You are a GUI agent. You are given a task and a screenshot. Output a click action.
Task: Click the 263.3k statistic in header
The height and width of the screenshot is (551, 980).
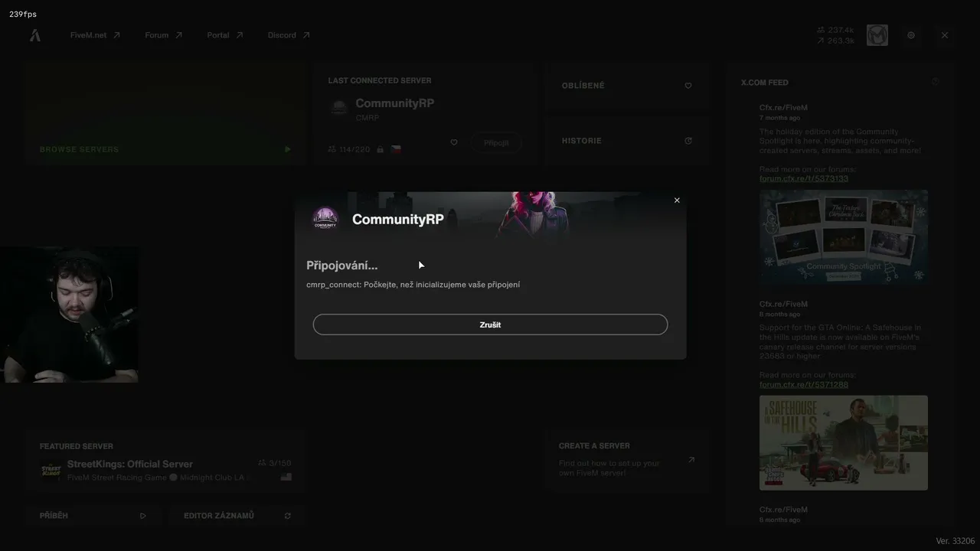(835, 41)
